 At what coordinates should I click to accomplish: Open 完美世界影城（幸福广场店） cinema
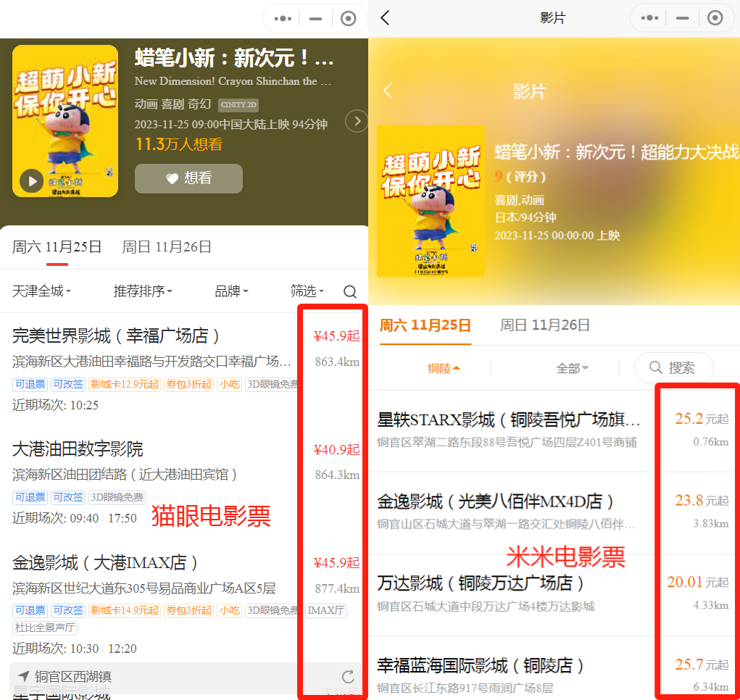tap(116, 336)
